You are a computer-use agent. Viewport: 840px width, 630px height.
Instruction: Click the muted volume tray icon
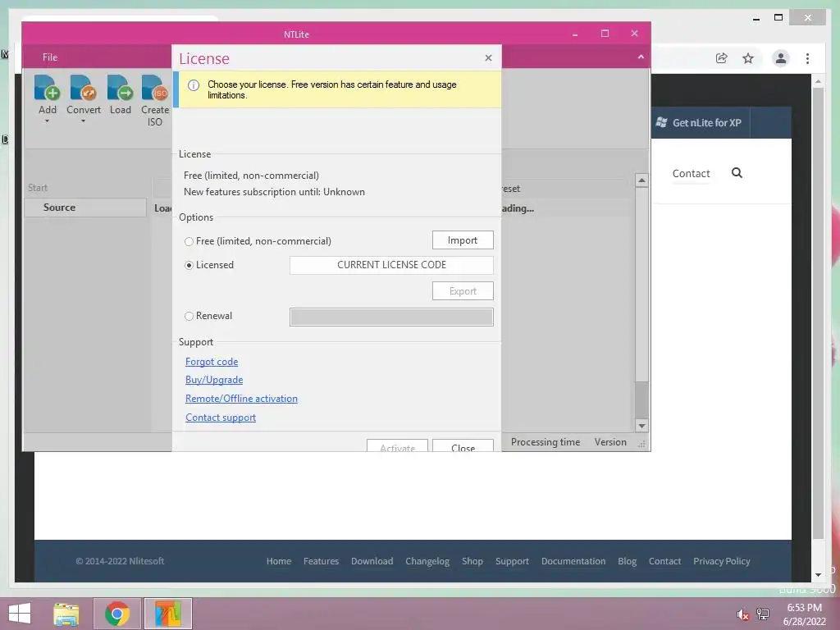point(742,614)
